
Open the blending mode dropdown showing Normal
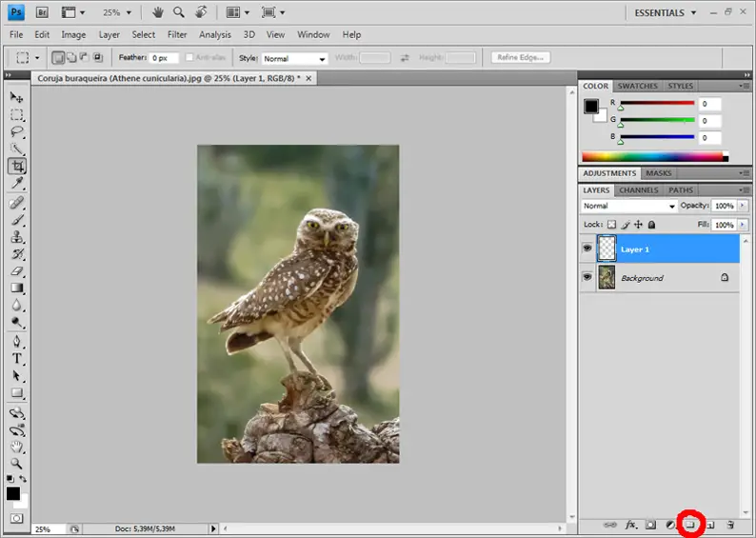(628, 206)
